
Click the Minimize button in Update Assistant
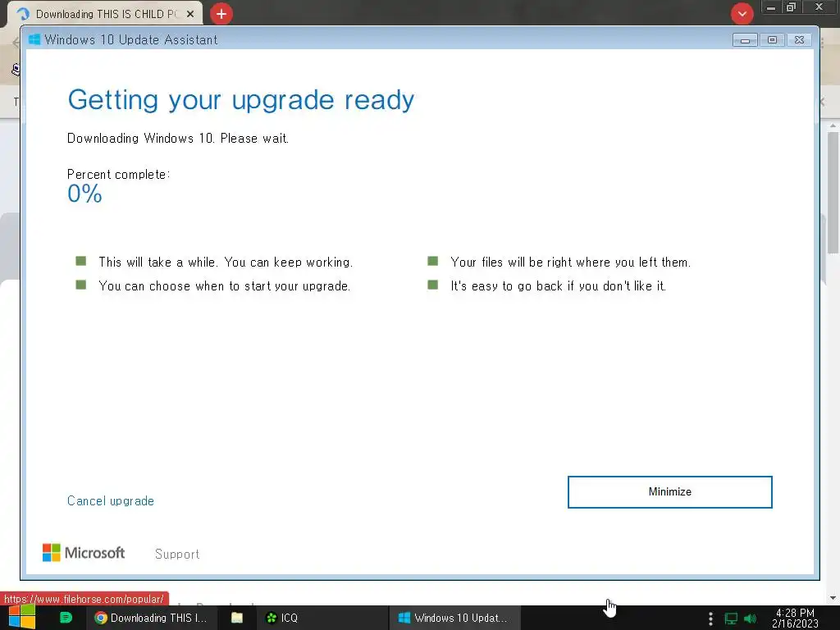pos(669,492)
